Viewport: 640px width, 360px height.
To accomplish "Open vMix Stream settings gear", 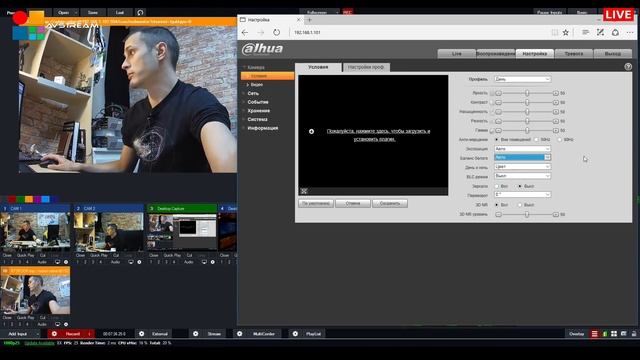I will click(196, 334).
